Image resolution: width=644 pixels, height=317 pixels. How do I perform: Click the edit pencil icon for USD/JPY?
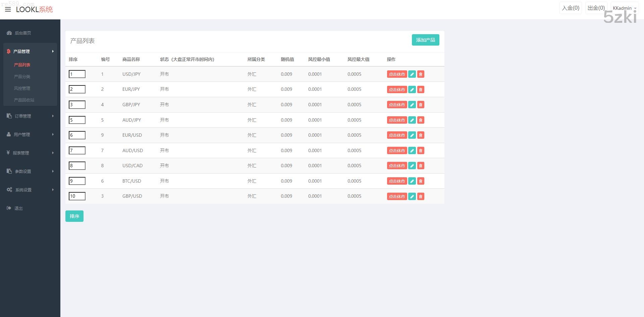point(412,74)
